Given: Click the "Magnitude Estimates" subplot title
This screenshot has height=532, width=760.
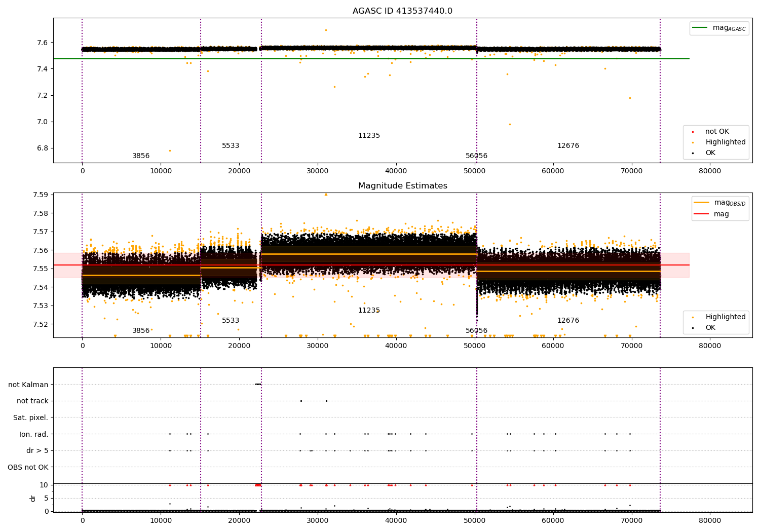Looking at the screenshot, I should click(402, 186).
